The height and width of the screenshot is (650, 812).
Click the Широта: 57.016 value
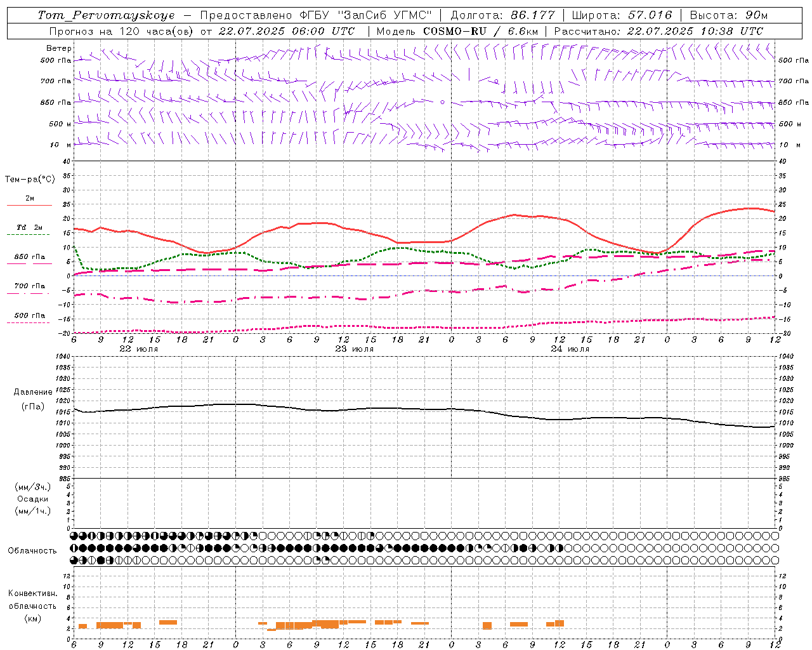coord(622,15)
